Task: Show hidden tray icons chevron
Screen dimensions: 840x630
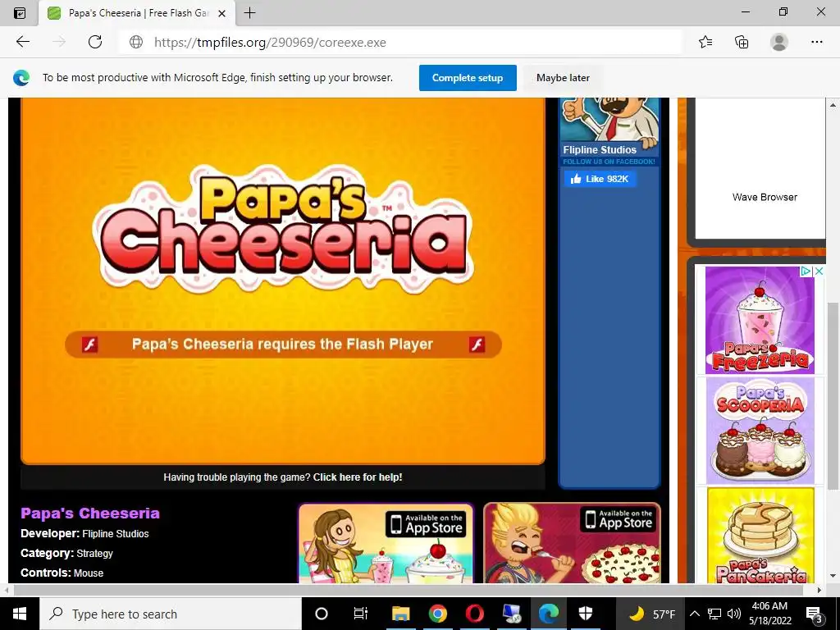Action: (694, 614)
